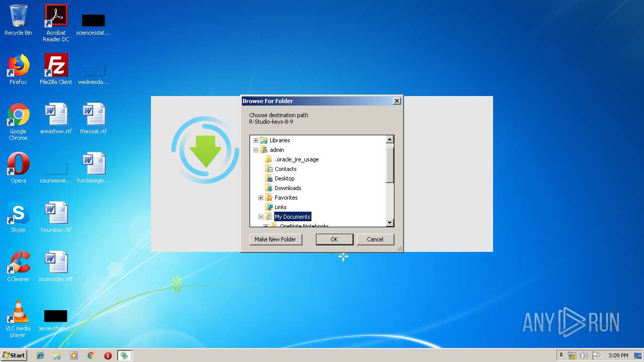Viewport: 644px width, 362px height.
Task: Select Desktop folder in tree
Action: [x=285, y=178]
